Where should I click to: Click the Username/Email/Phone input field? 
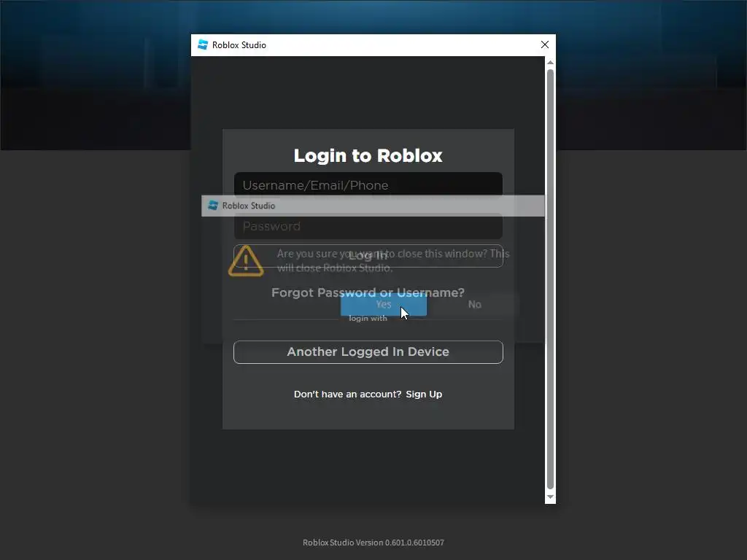pos(368,184)
